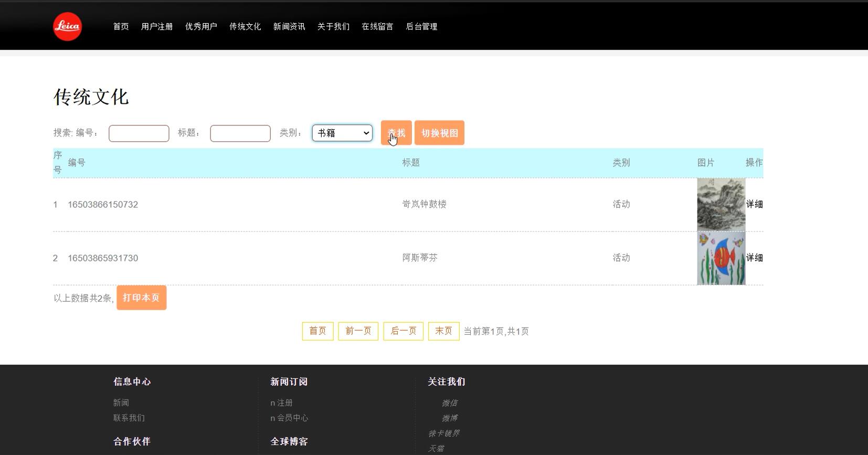This screenshot has width=868, height=455.
Task: Go to 在线留言 page
Action: pyautogui.click(x=377, y=26)
